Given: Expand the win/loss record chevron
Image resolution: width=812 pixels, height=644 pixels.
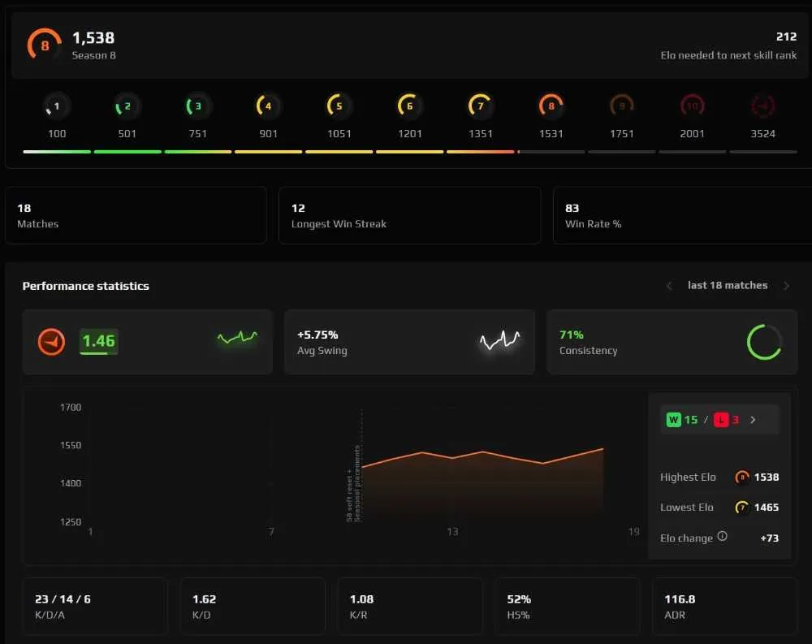Looking at the screenshot, I should tap(753, 420).
